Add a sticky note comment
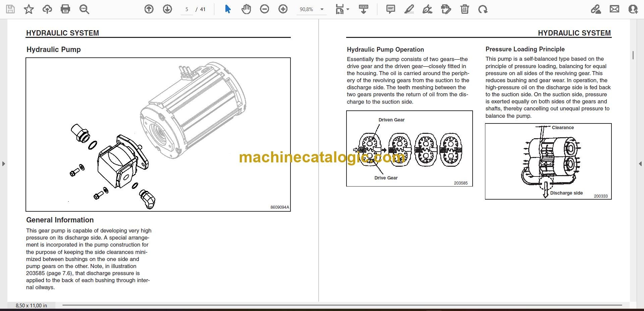Screen dimensions: 644x311 [x=391, y=9]
